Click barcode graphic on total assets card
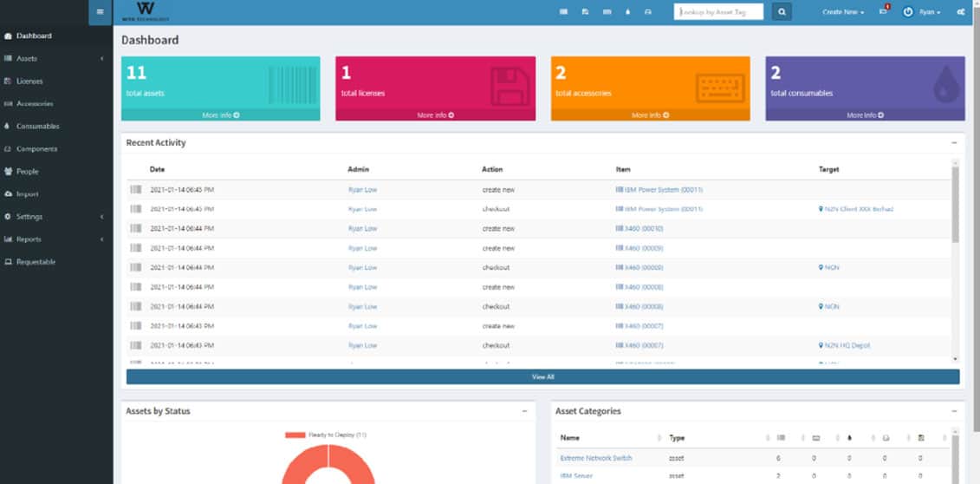This screenshot has width=980, height=484. pyautogui.click(x=293, y=85)
